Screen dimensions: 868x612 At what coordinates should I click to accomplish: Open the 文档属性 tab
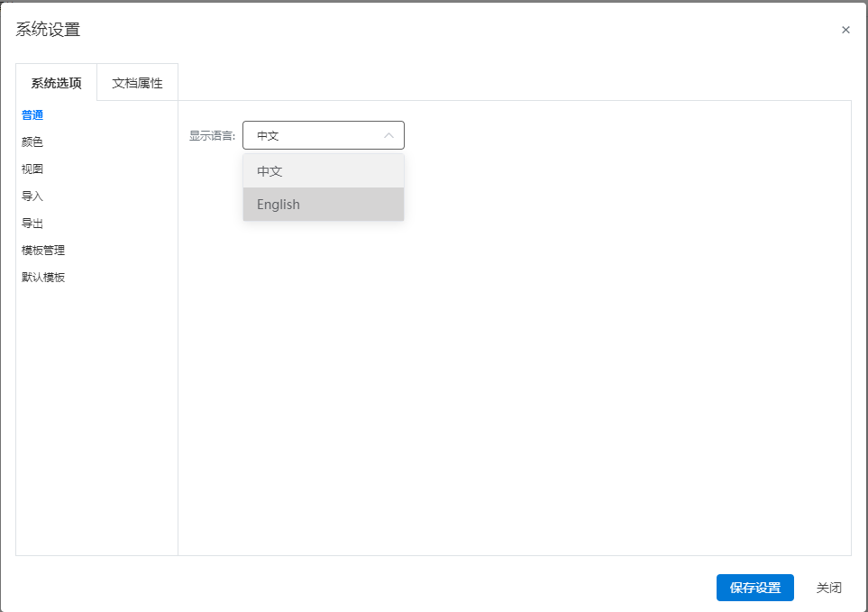click(137, 83)
